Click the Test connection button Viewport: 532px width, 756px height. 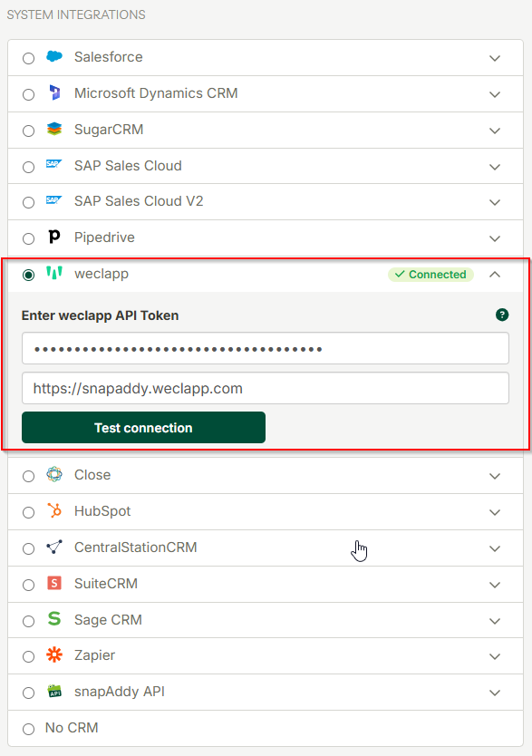point(143,427)
